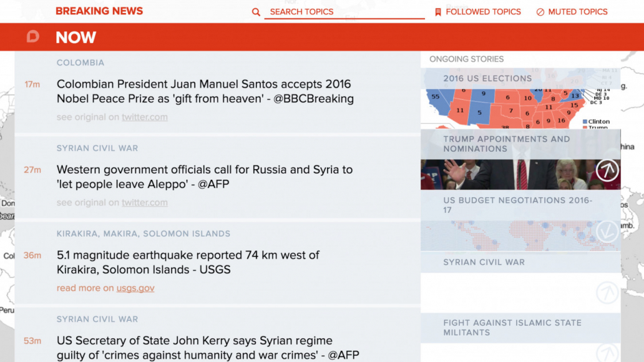Click arrow icon on the US budget map
This screenshot has height=362, width=644.
(607, 232)
